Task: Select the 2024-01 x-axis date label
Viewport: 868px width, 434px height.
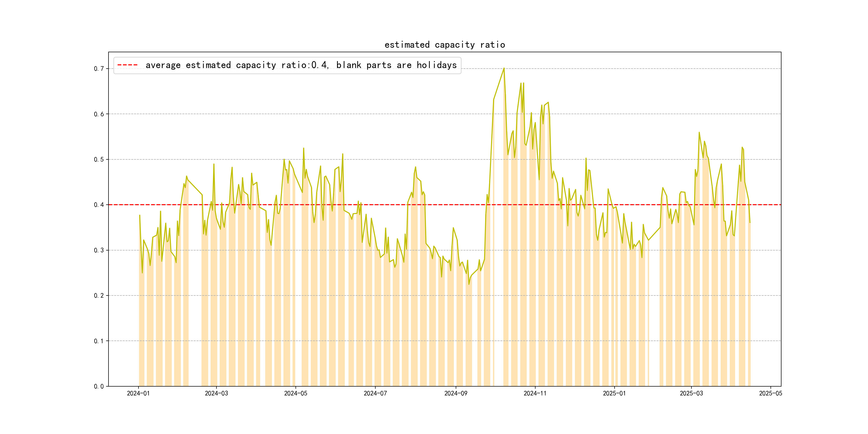Action: click(138, 393)
